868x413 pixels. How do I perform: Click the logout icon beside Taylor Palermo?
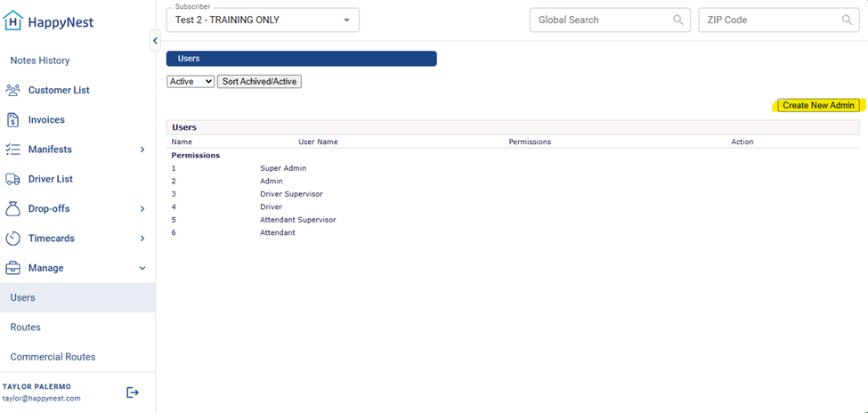133,393
